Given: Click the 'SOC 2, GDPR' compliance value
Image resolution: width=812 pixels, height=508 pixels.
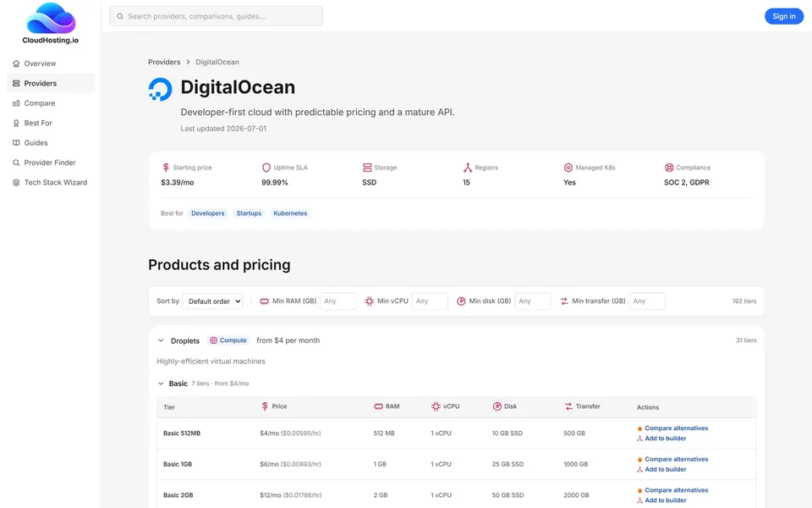Looking at the screenshot, I should pyautogui.click(x=687, y=183).
